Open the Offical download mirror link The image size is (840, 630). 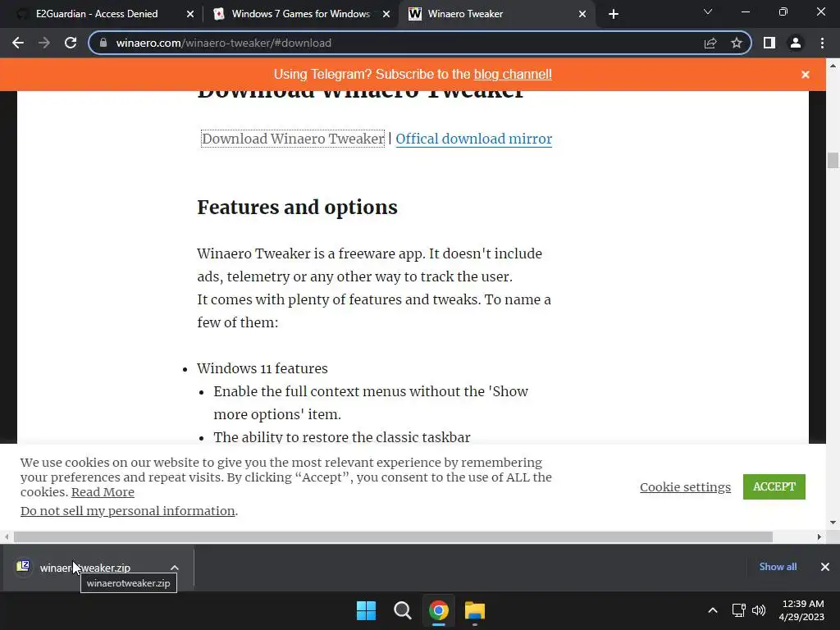click(x=473, y=139)
